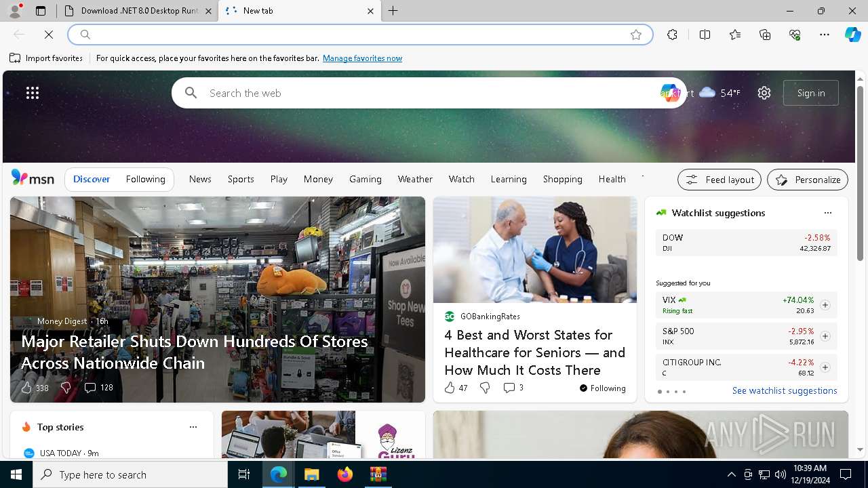Open the tab actions menu icon
This screenshot has height=488, width=868.
41,11
